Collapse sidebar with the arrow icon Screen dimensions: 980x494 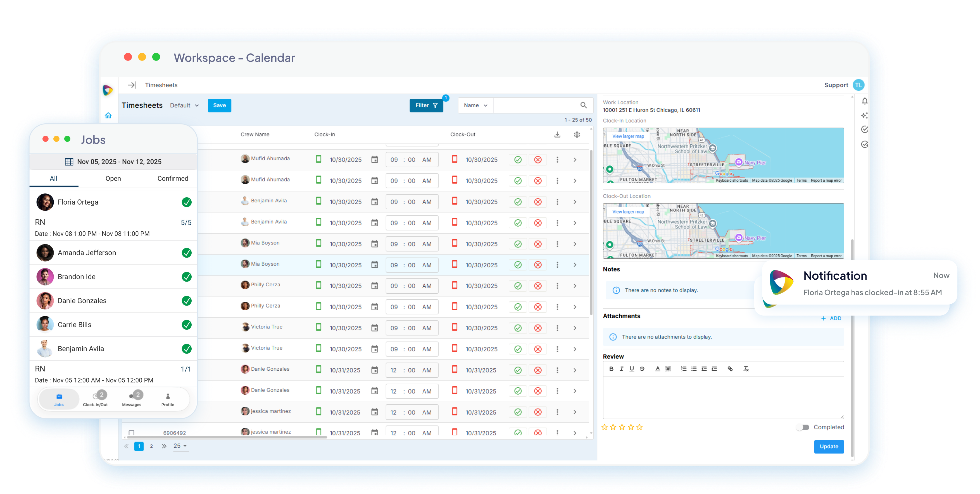[132, 85]
